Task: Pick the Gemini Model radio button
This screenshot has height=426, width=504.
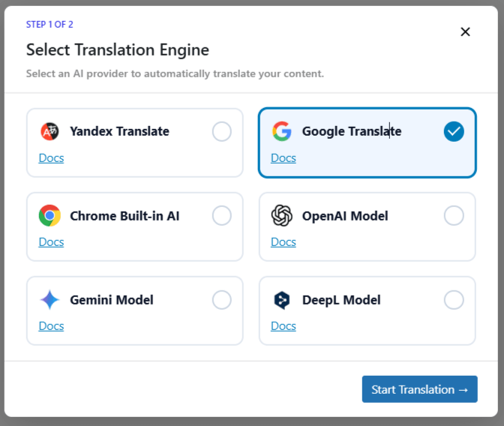Action: point(222,300)
